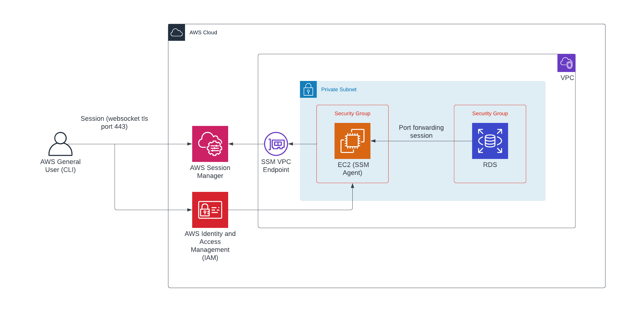Select the 'Security Group' label above EC2

(x=352, y=113)
